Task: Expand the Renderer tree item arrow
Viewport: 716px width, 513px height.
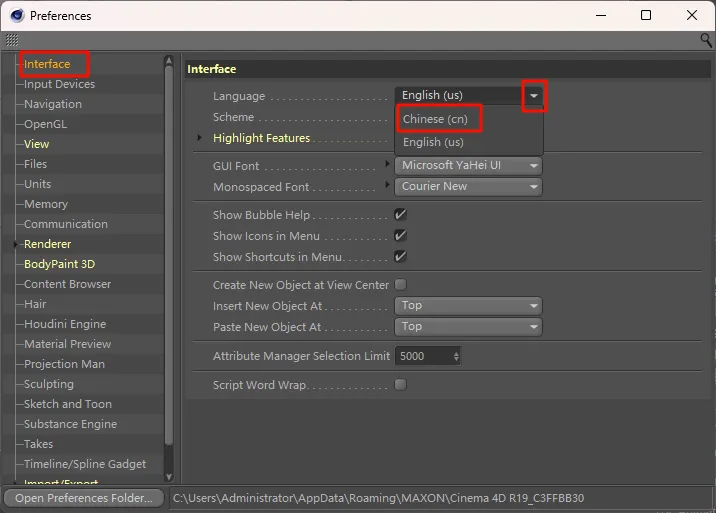Action: (16, 244)
